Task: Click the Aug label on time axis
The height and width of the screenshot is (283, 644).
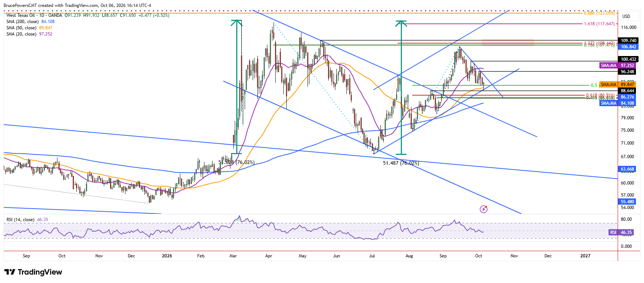Action: coord(409,256)
